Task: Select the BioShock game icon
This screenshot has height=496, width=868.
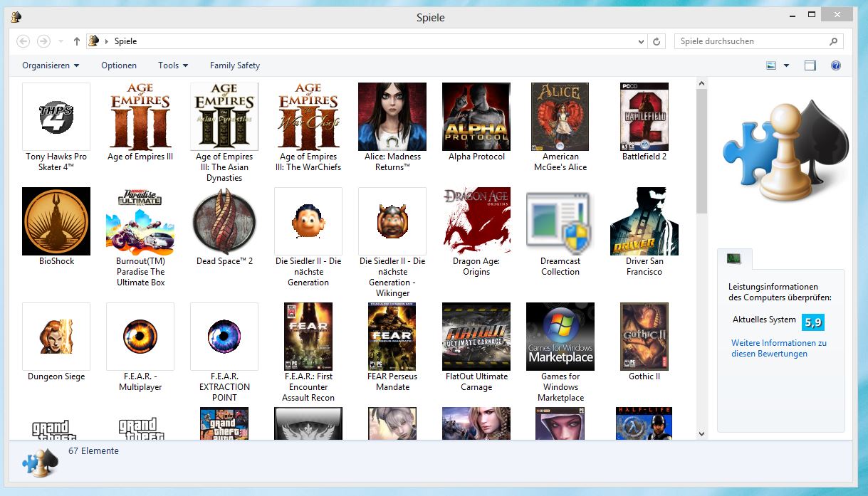Action: 56,221
